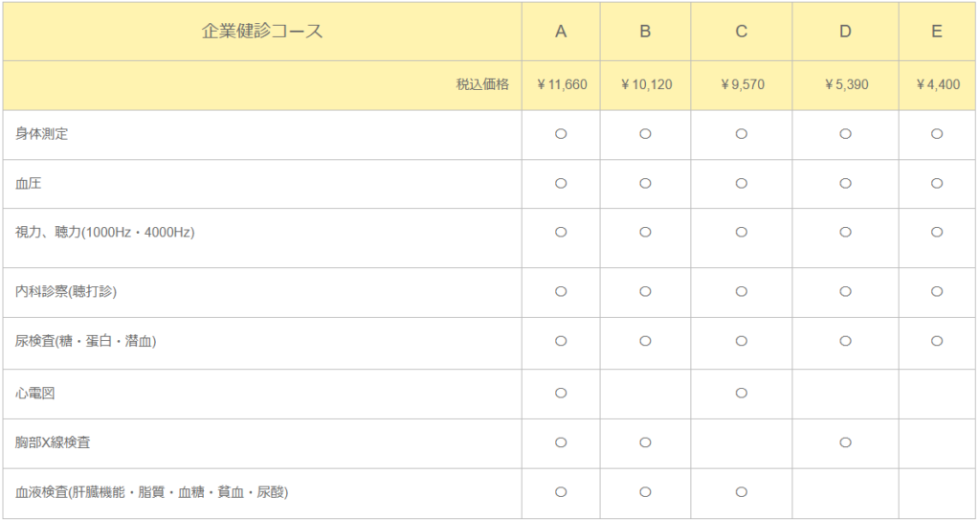Click the 胸部X線検査 circle under course B

click(645, 442)
